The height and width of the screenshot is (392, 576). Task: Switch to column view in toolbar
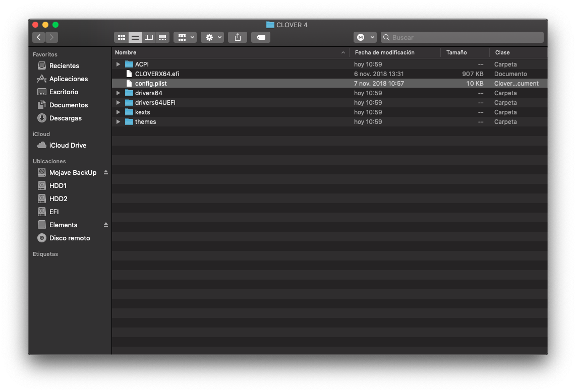coord(149,37)
